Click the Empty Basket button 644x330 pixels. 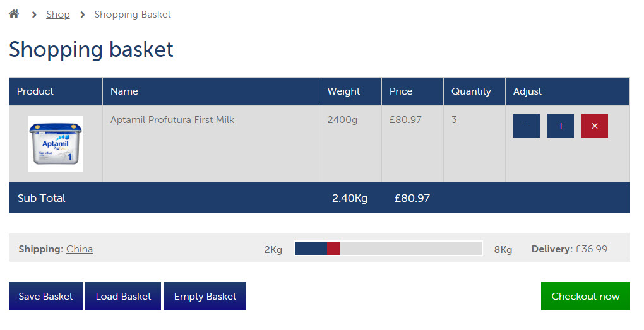pyautogui.click(x=205, y=297)
